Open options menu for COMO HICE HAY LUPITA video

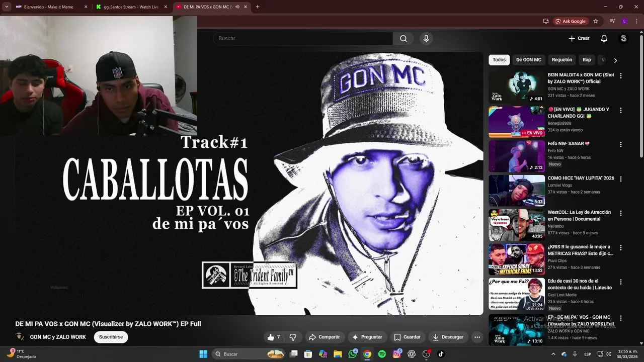pyautogui.click(x=620, y=178)
